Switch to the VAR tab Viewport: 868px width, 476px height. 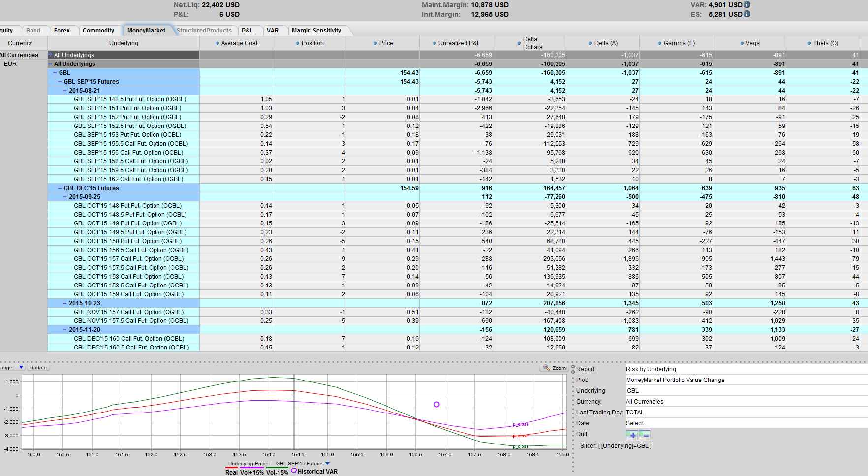273,31
